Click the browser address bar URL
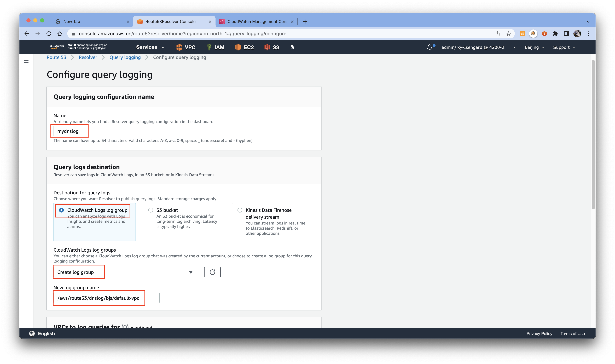 click(182, 34)
